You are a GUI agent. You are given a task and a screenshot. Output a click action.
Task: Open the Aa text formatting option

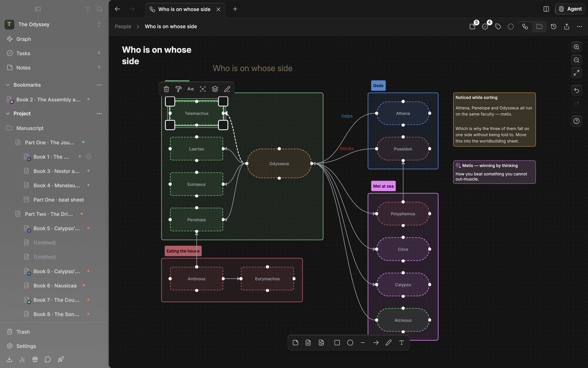pos(190,89)
